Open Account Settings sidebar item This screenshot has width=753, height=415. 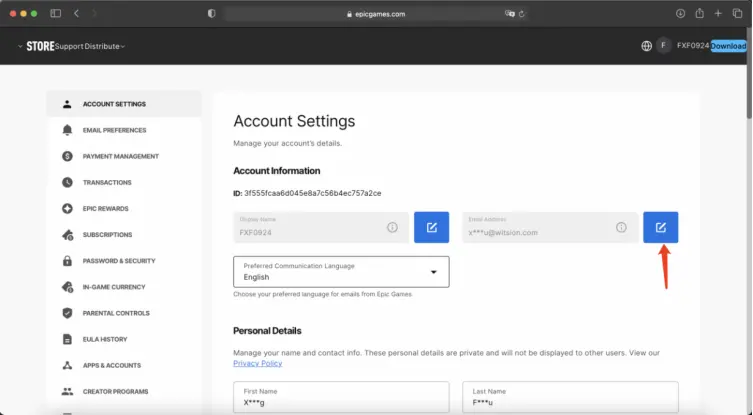[124, 104]
